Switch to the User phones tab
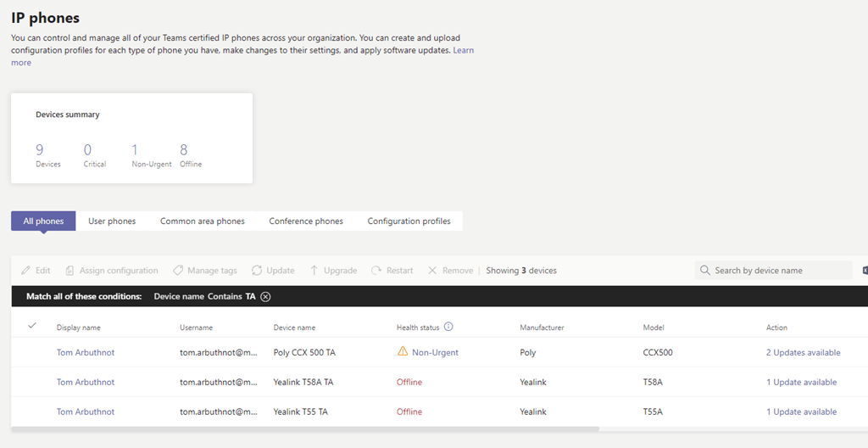 112,221
